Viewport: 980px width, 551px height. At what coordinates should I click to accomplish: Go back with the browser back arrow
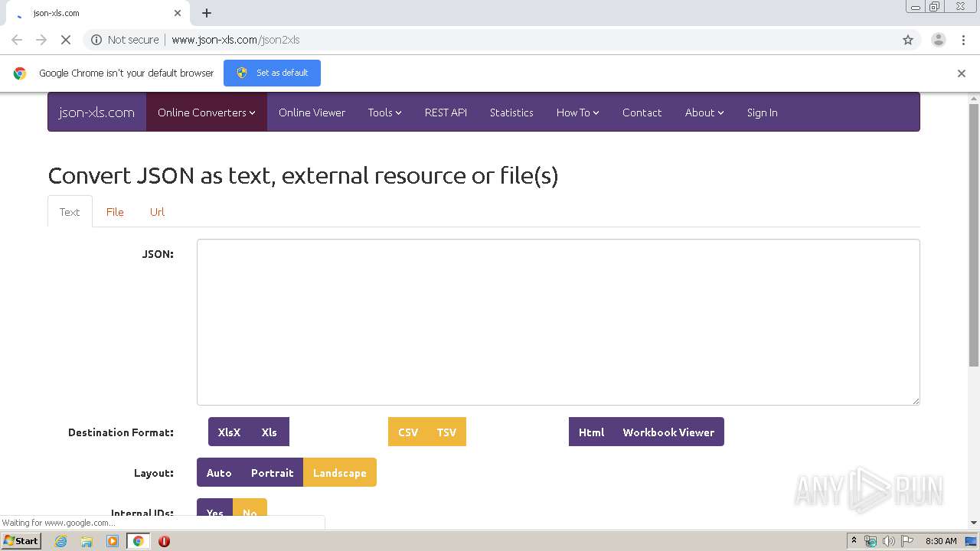tap(17, 40)
